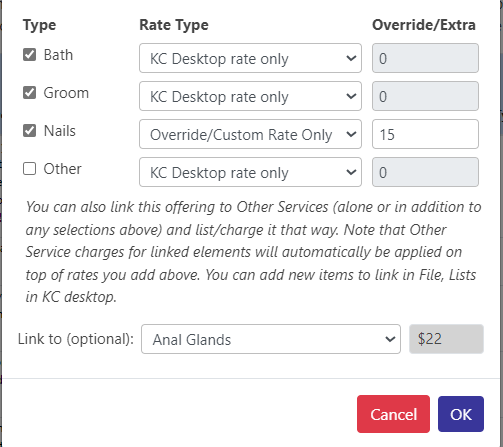Uncheck the Bath checkbox
This screenshot has width=503, height=447.
(x=29, y=55)
